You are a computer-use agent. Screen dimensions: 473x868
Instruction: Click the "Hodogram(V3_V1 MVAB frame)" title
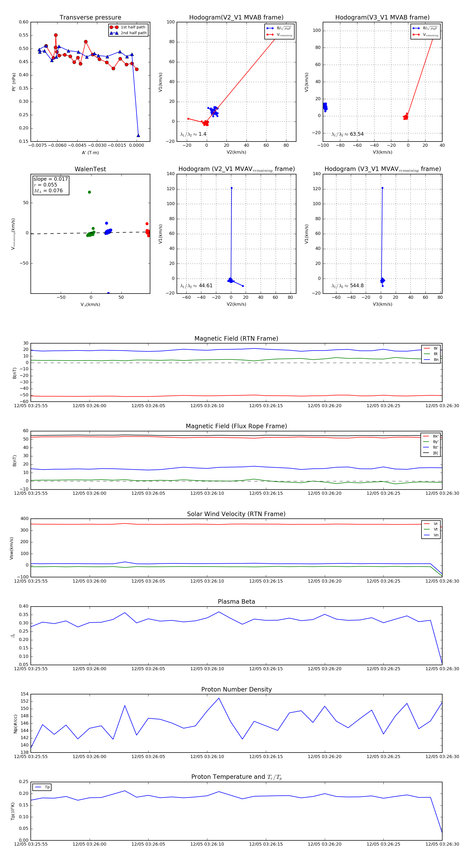click(x=382, y=18)
